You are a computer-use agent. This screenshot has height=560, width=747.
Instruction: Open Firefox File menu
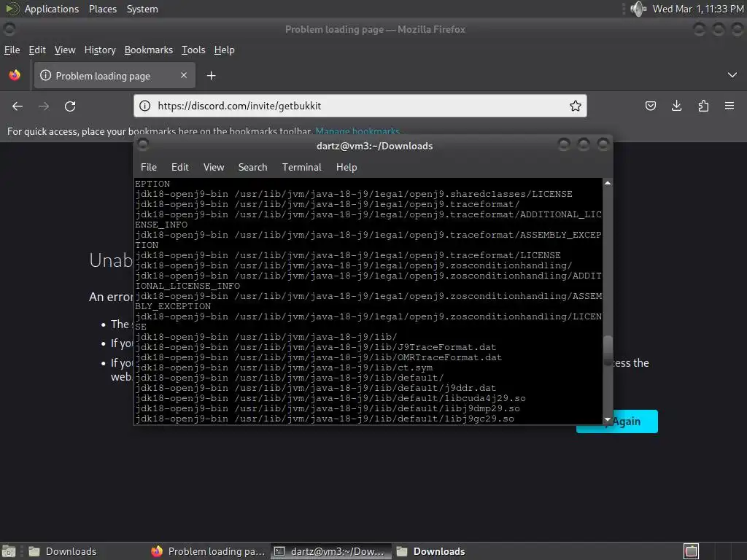[x=12, y=50]
